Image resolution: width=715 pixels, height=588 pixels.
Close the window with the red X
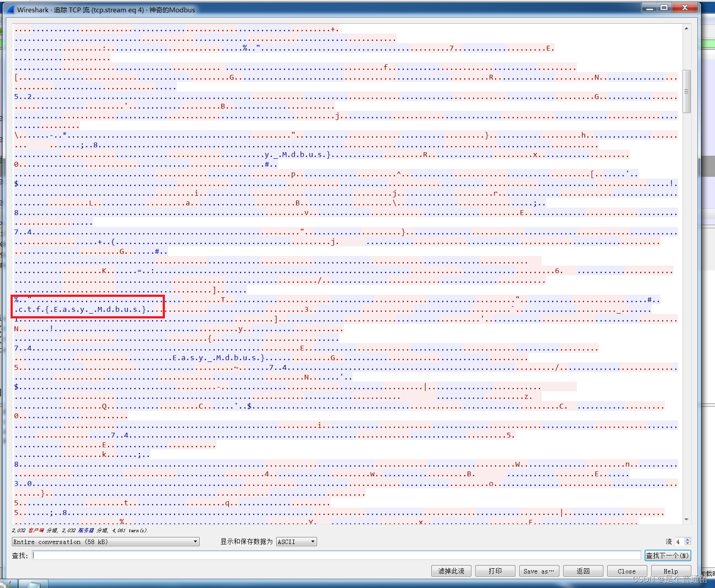[685, 7]
